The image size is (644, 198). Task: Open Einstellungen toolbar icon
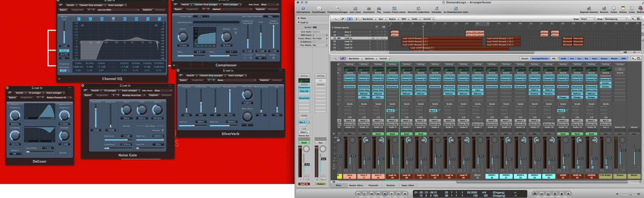coord(319,8)
